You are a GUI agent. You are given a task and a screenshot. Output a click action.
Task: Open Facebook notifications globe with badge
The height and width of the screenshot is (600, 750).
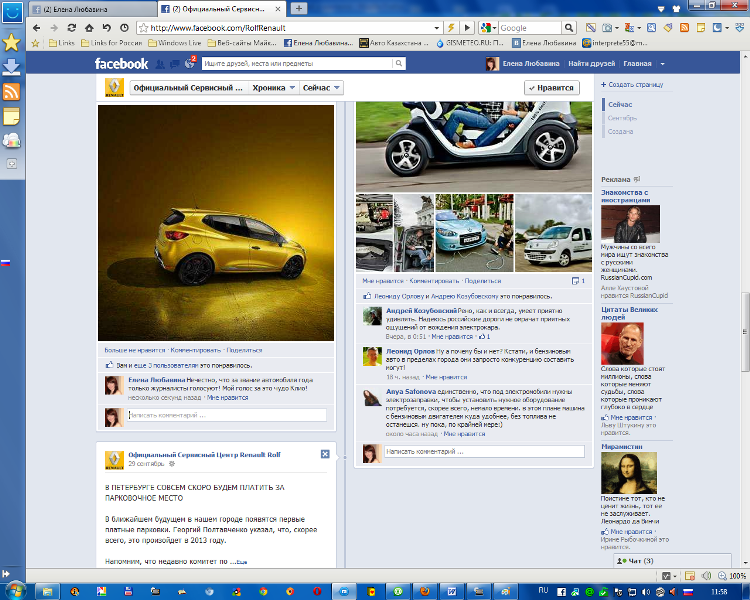(x=190, y=63)
